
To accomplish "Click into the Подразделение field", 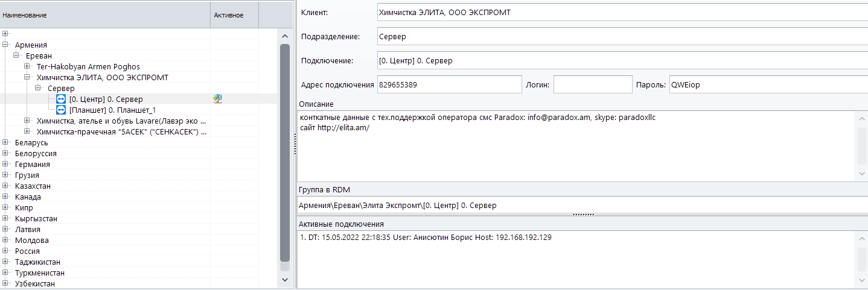I will tap(622, 36).
